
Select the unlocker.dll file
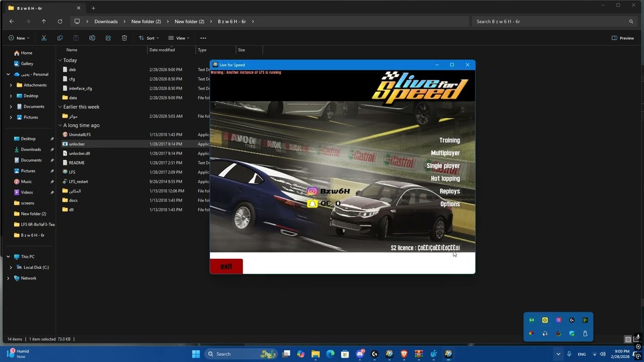pyautogui.click(x=79, y=153)
